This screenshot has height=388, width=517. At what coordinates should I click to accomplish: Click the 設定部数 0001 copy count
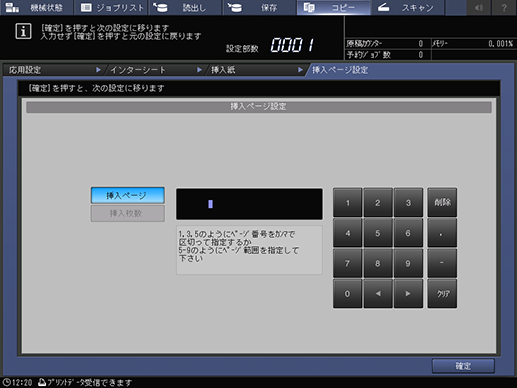click(x=270, y=45)
